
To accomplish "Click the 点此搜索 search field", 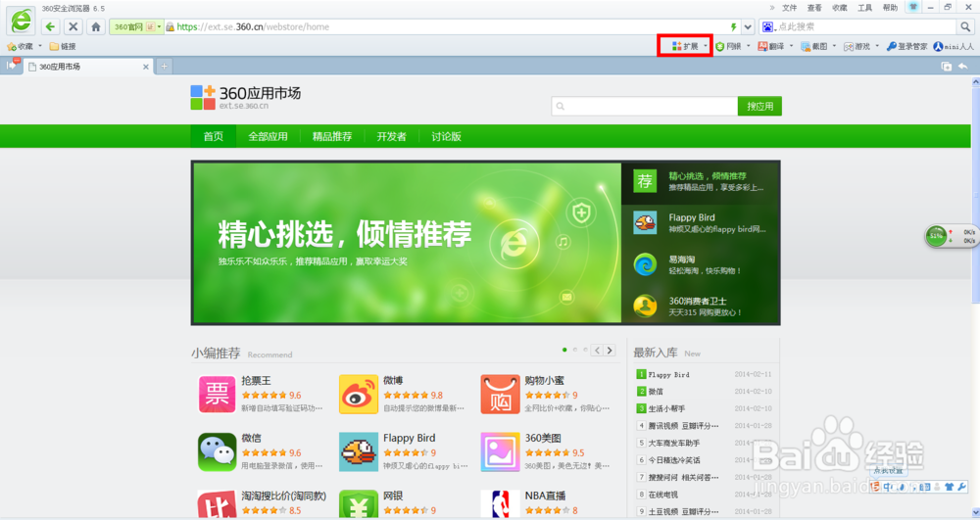I will pos(865,26).
